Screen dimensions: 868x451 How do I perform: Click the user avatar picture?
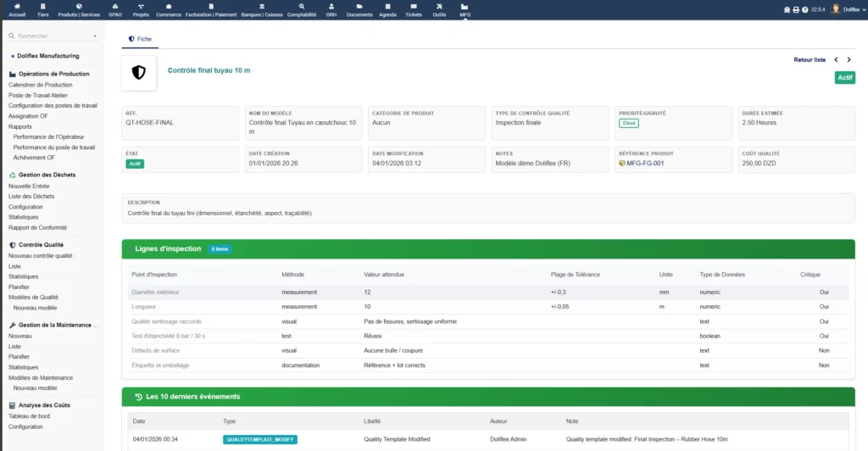click(x=836, y=9)
